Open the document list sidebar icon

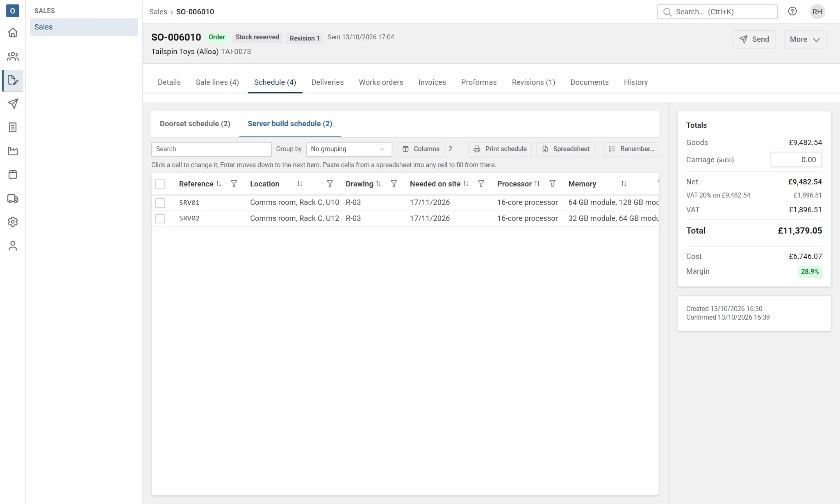point(13,127)
